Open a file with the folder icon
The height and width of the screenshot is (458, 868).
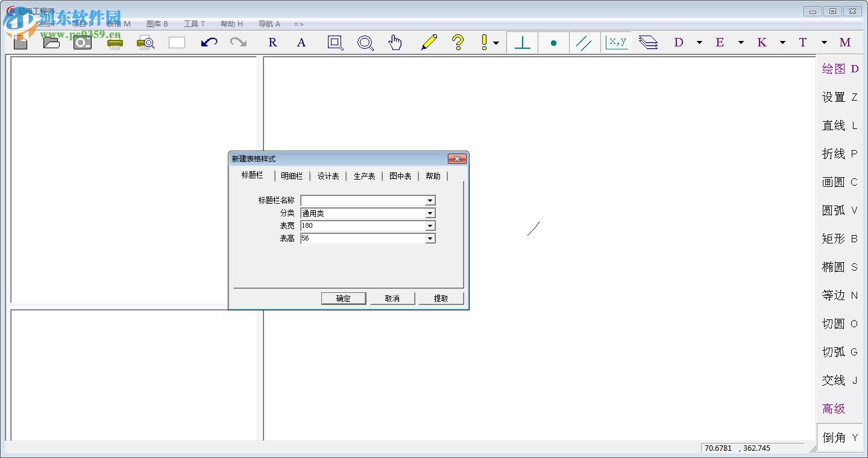click(x=51, y=42)
